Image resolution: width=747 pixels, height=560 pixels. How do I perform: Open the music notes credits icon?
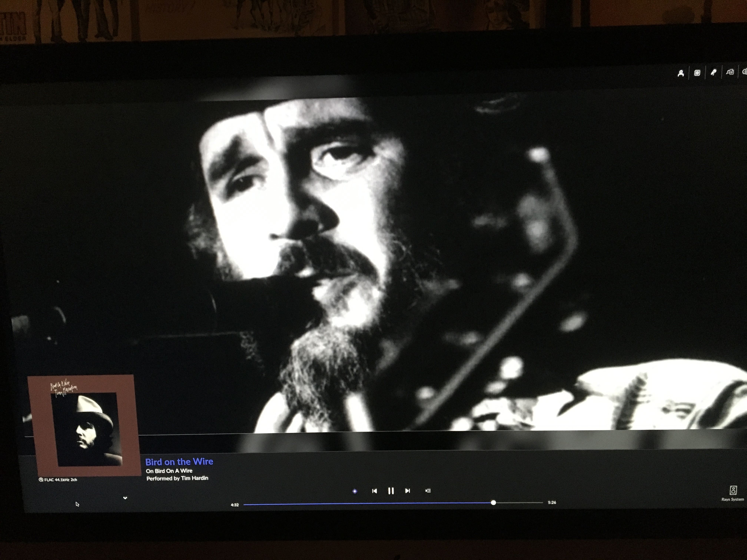tap(730, 72)
